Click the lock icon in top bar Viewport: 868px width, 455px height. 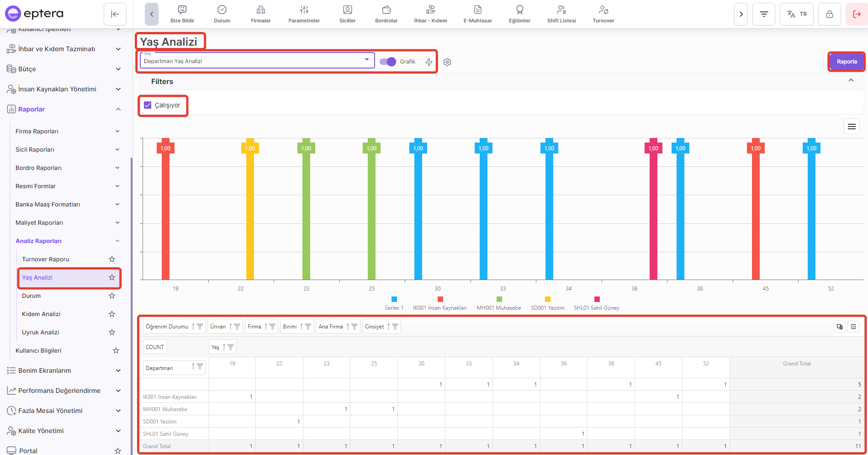[829, 14]
